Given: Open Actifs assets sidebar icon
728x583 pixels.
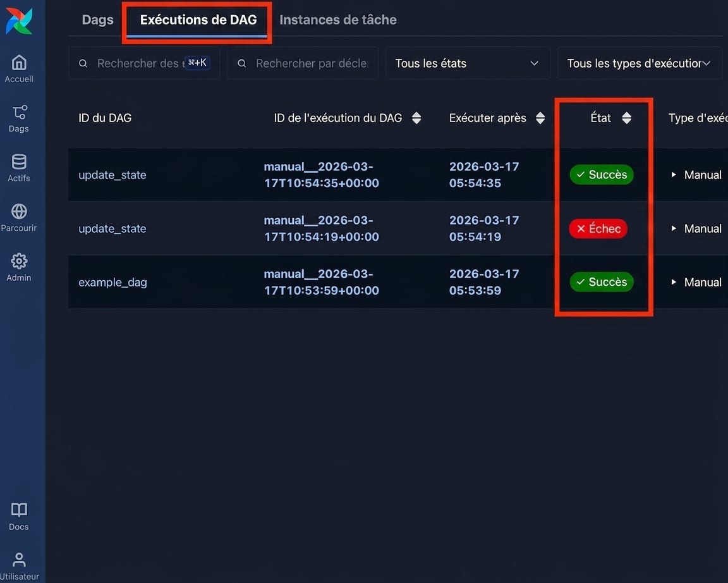Looking at the screenshot, I should point(19,168).
